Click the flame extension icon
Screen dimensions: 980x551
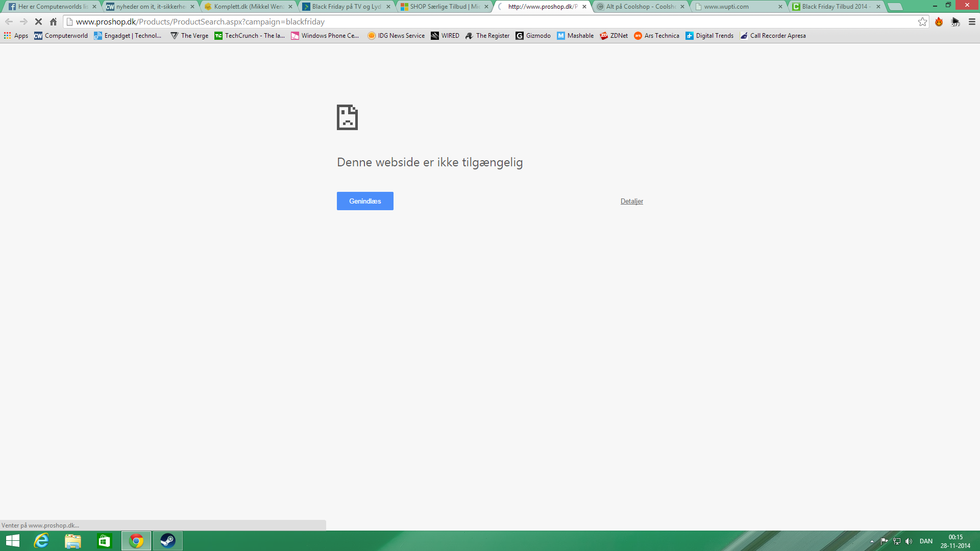tap(939, 22)
